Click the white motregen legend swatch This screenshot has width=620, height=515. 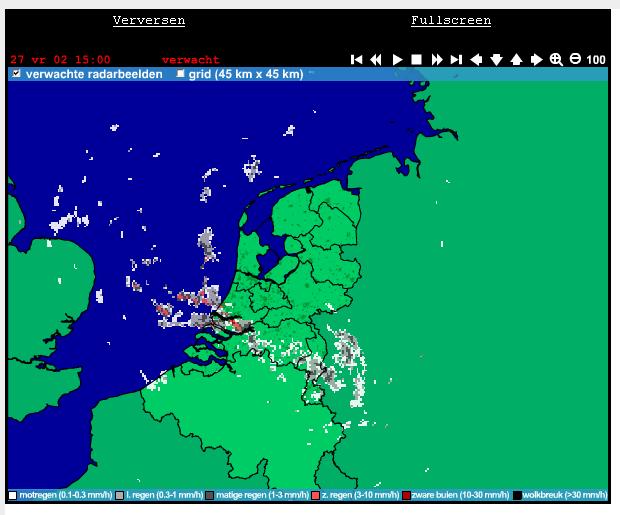(13, 495)
